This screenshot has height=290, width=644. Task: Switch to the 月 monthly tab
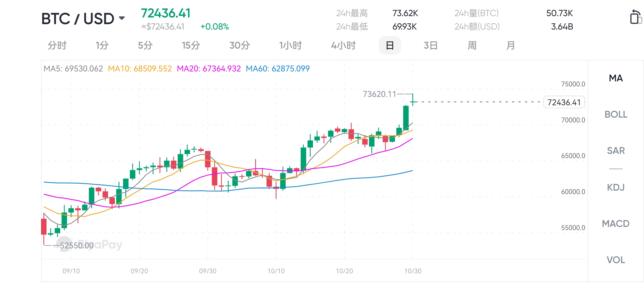(510, 45)
